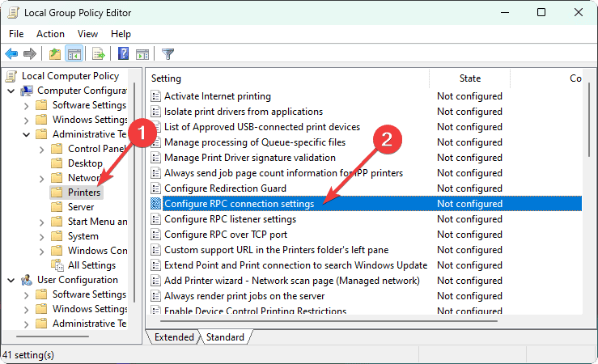Image resolution: width=598 pixels, height=364 pixels.
Task: Click the User Configuration node icon
Action: [27, 280]
